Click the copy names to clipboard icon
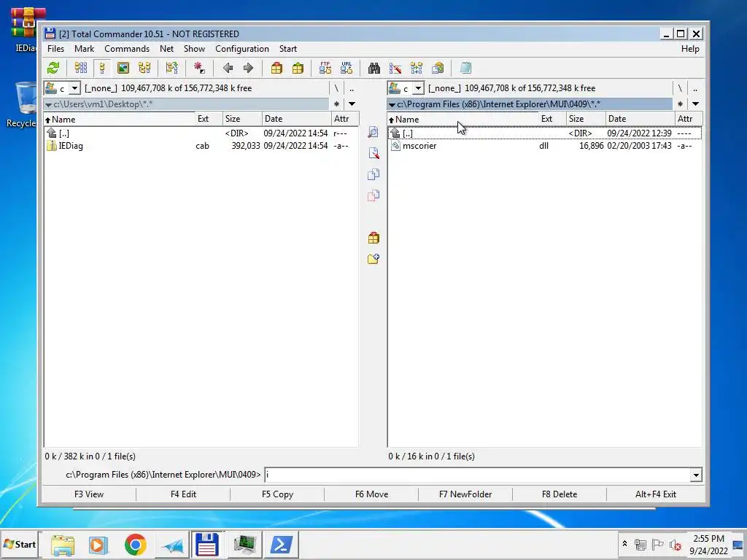Image resolution: width=747 pixels, height=560 pixels. point(438,68)
